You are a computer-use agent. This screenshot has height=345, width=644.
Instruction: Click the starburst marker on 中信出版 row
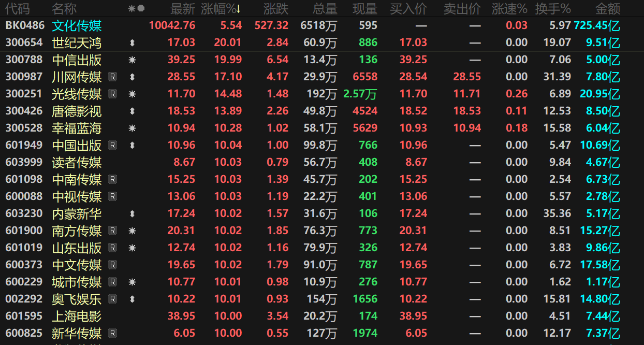tap(132, 60)
